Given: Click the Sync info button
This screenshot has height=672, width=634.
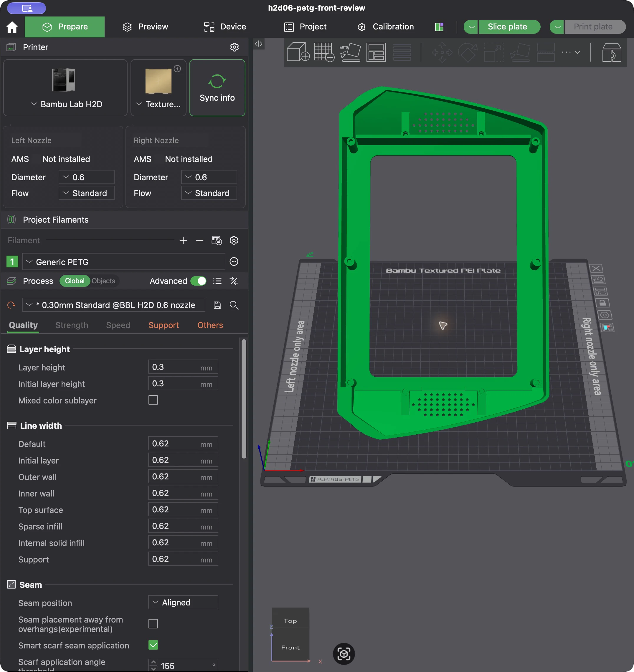Looking at the screenshot, I should (x=217, y=88).
